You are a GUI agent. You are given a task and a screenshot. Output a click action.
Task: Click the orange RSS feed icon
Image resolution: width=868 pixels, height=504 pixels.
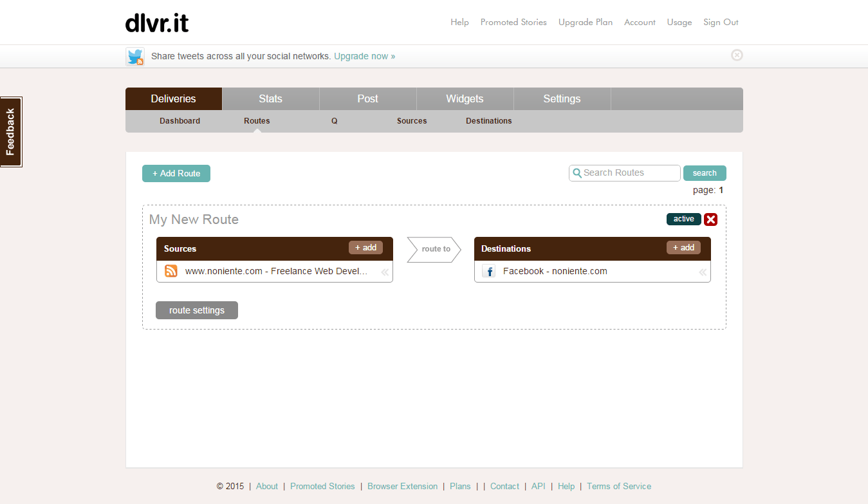pos(171,271)
